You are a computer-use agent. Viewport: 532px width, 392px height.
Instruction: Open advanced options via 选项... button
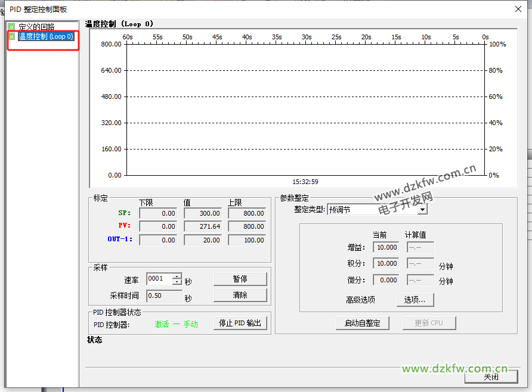415,300
